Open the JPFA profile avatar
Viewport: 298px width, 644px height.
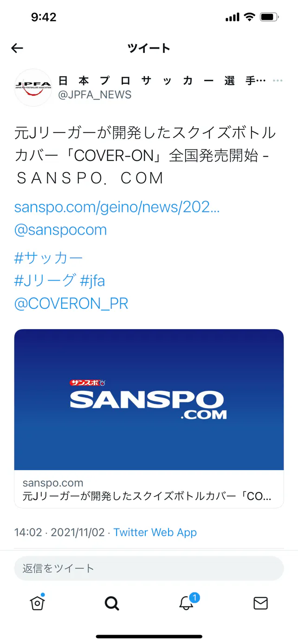[33, 88]
